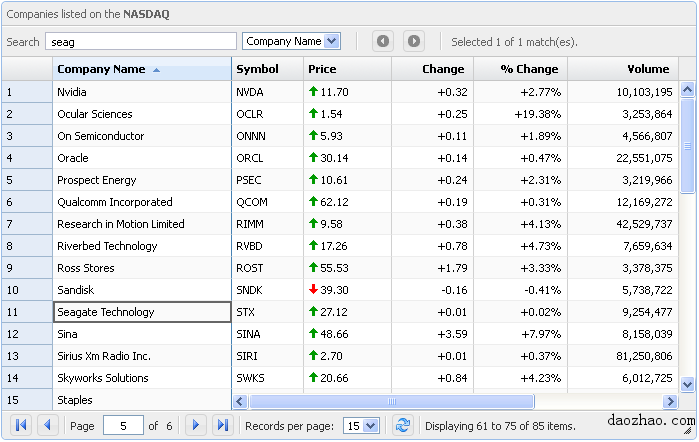
Task: Select the Oracle company cell
Action: tap(142, 158)
